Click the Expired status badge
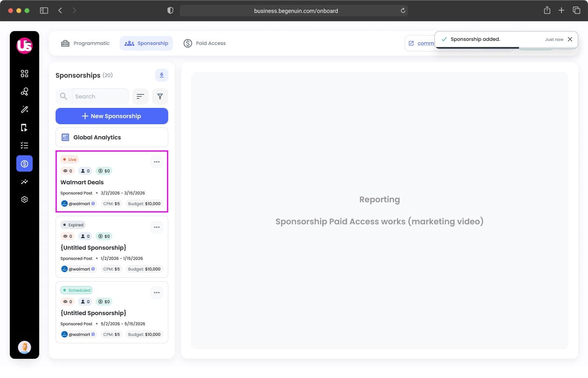This screenshot has width=588, height=378. (x=73, y=225)
